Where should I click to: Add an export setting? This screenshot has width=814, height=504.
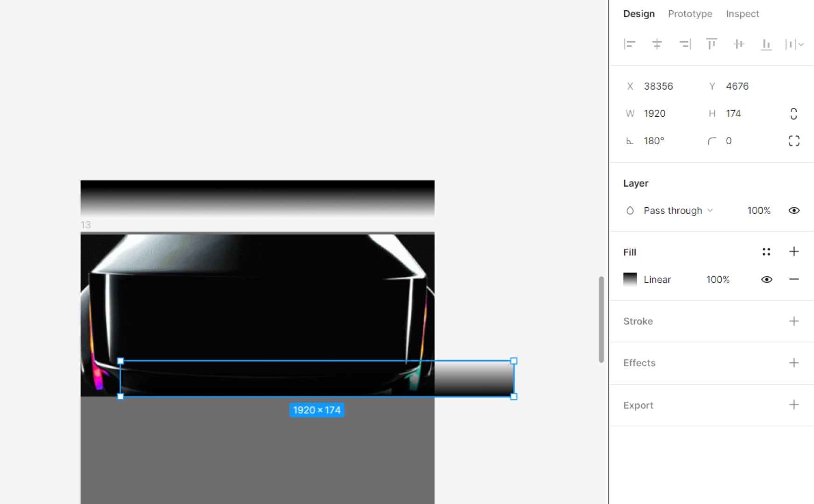pyautogui.click(x=794, y=405)
